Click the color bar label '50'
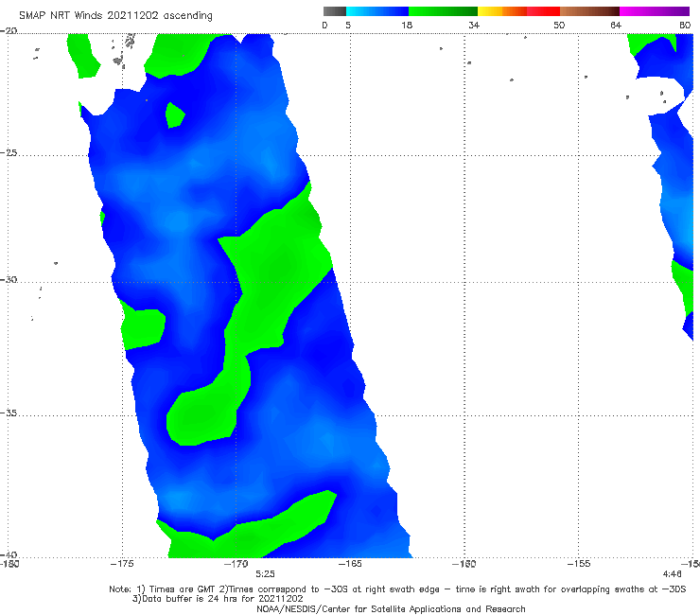700x615 pixels. 559,25
